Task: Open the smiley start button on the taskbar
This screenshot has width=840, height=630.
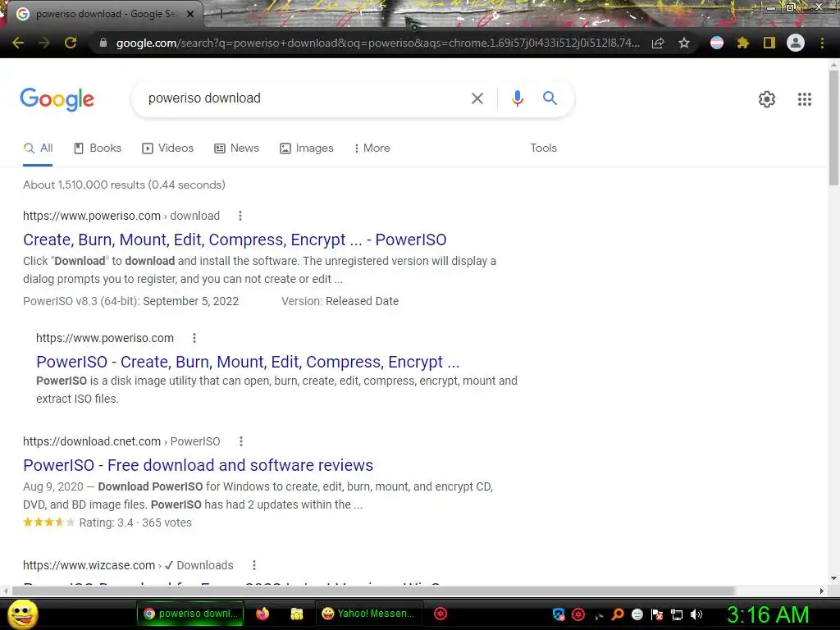Action: click(22, 614)
